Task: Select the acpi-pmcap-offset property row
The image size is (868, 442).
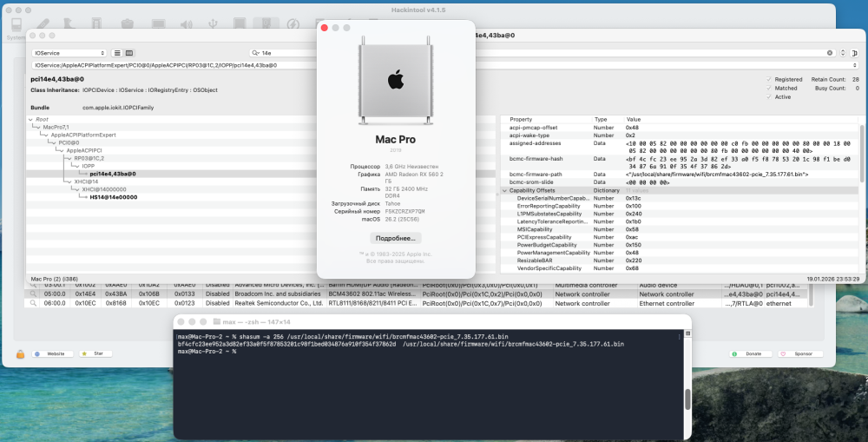Action: point(681,128)
